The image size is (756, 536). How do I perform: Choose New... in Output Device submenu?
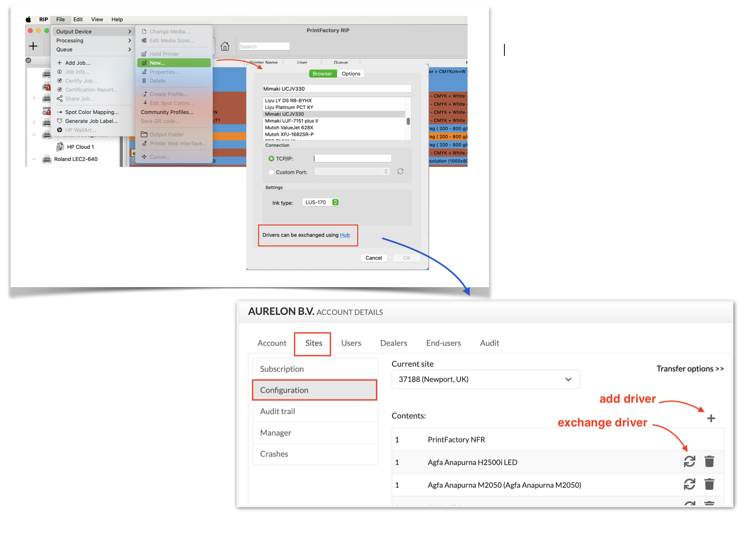(174, 63)
